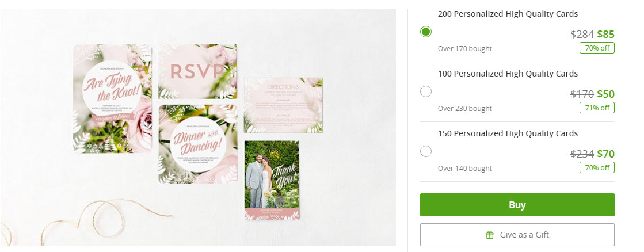Click the Directions card in the image

coord(283,105)
